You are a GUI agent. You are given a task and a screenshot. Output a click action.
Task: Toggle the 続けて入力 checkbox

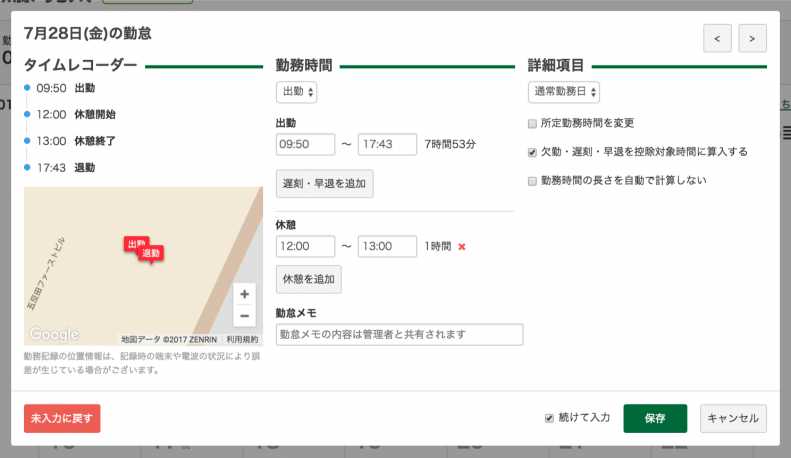pyautogui.click(x=549, y=418)
